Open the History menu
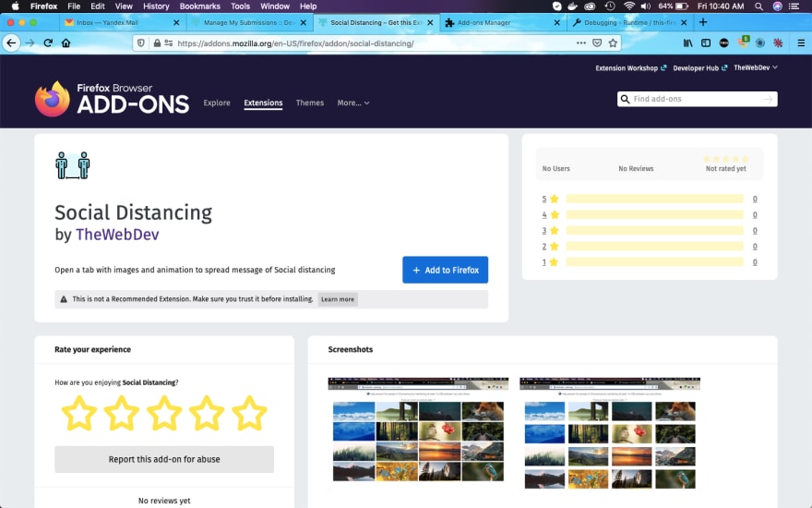Screen dimensions: 812x508 [156, 6]
